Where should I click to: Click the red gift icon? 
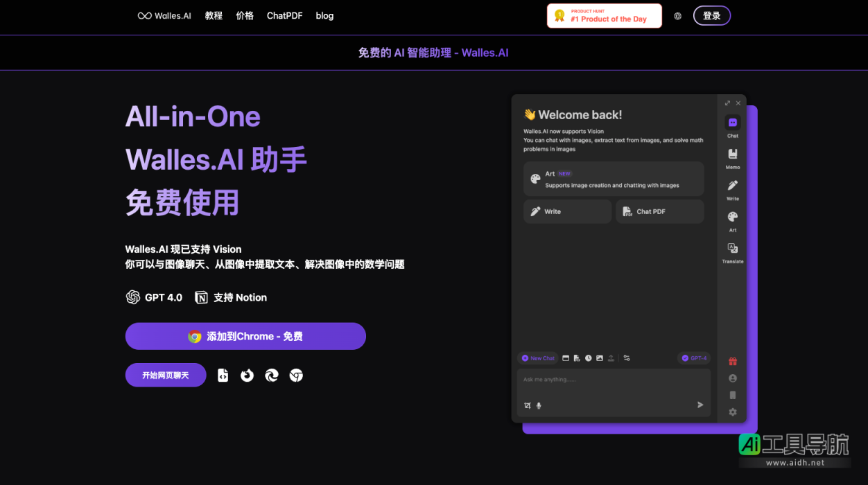[732, 361]
